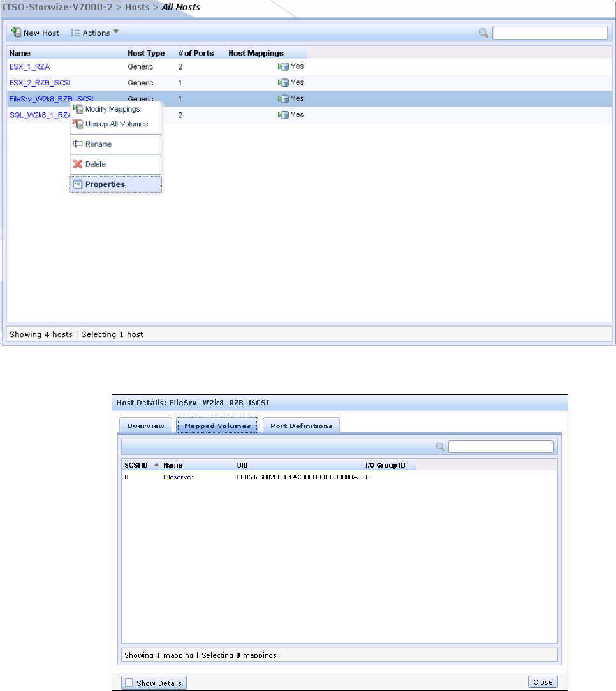Click the New Host icon button
Viewport: 616px width, 691px height.
pos(17,33)
